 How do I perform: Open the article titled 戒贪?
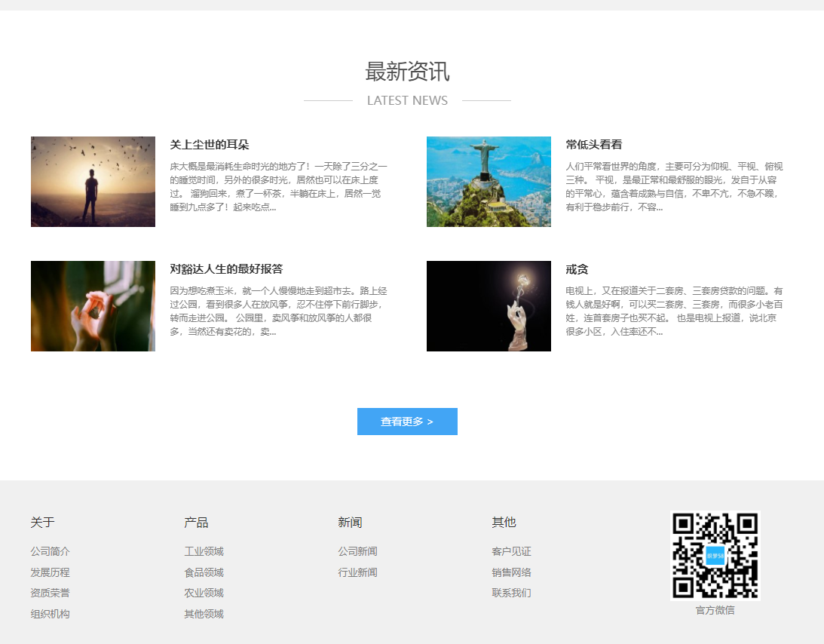click(x=577, y=269)
